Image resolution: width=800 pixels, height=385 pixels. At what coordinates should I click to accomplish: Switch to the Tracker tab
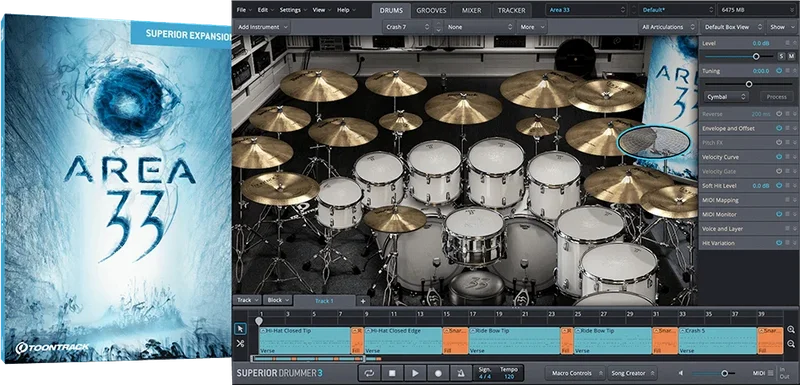(512, 10)
